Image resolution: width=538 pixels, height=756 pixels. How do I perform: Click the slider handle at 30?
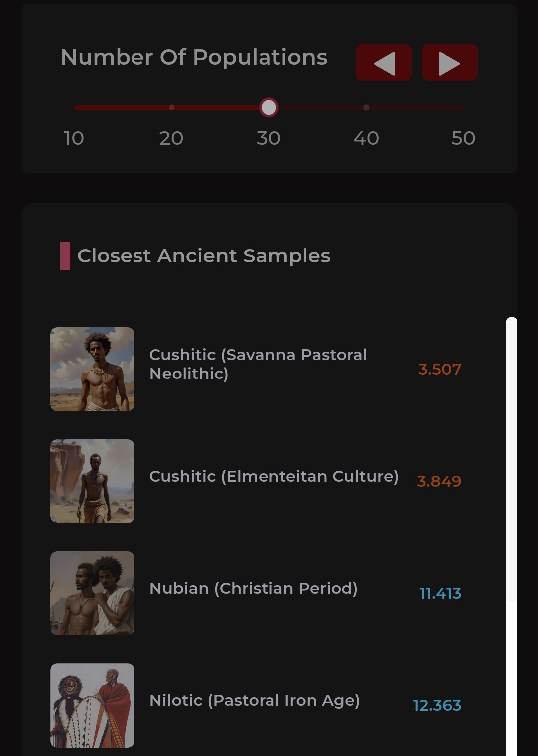[x=269, y=107]
